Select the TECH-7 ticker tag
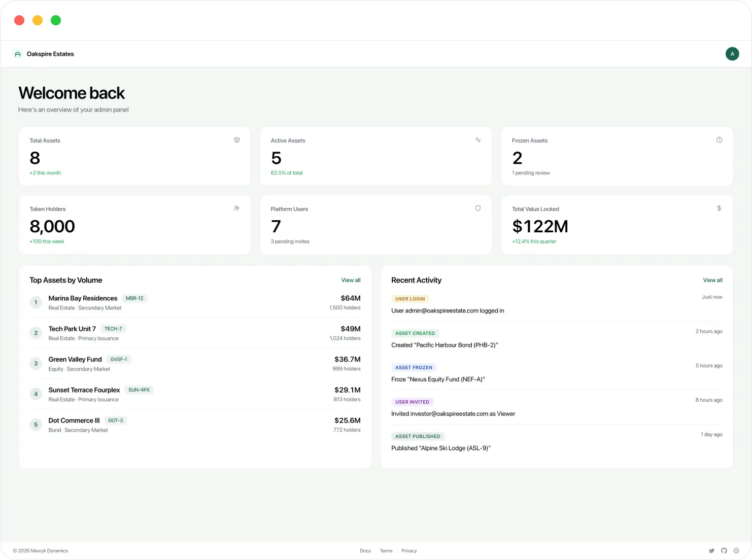752x560 pixels. pos(113,329)
